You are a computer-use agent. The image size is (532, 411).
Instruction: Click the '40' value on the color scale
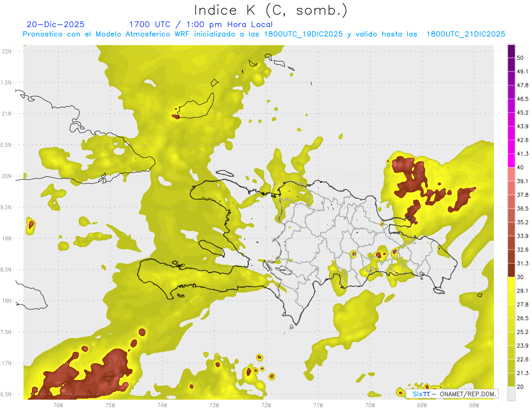point(521,168)
